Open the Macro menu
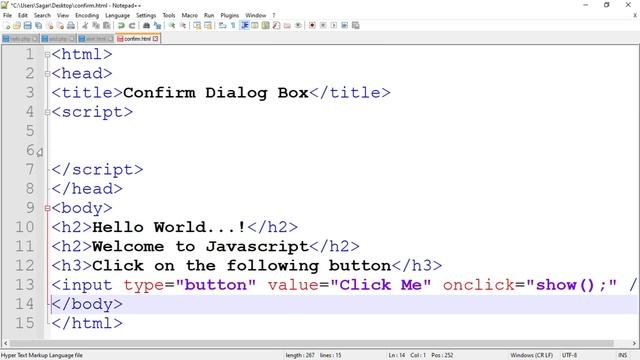Screen dimensions: 640x360 [x=190, y=15]
